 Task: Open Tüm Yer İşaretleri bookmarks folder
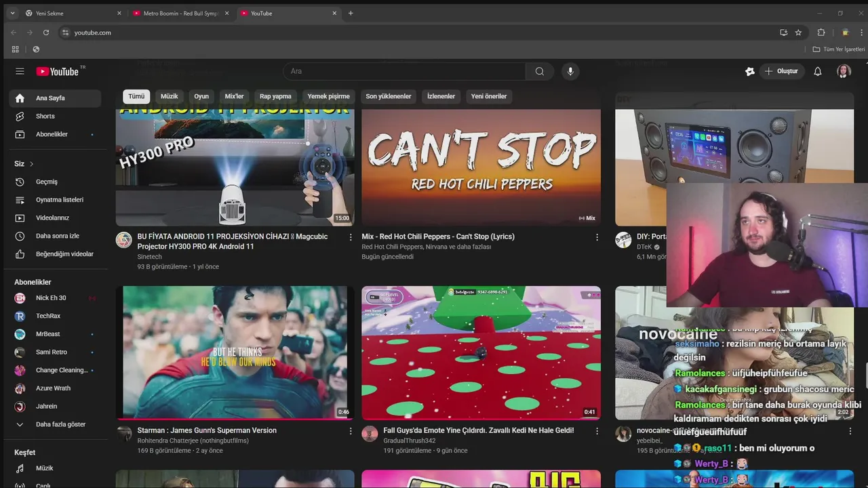click(x=839, y=49)
